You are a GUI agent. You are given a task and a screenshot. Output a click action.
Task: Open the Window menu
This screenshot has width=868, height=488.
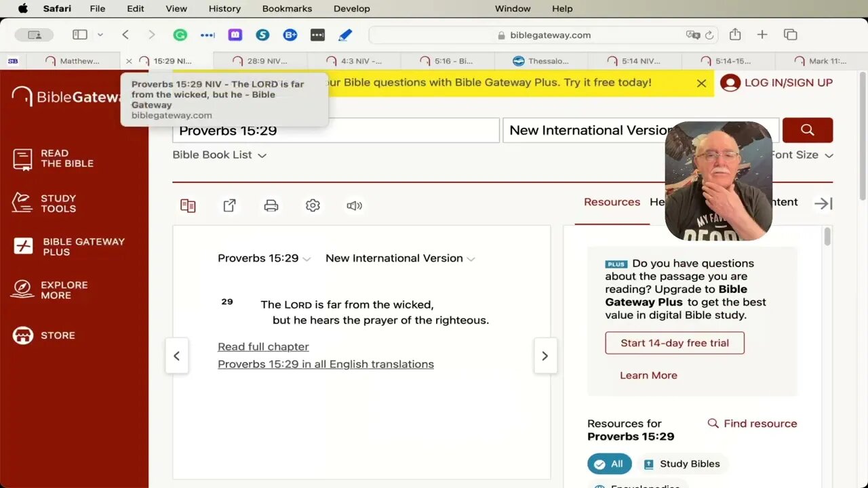(513, 9)
